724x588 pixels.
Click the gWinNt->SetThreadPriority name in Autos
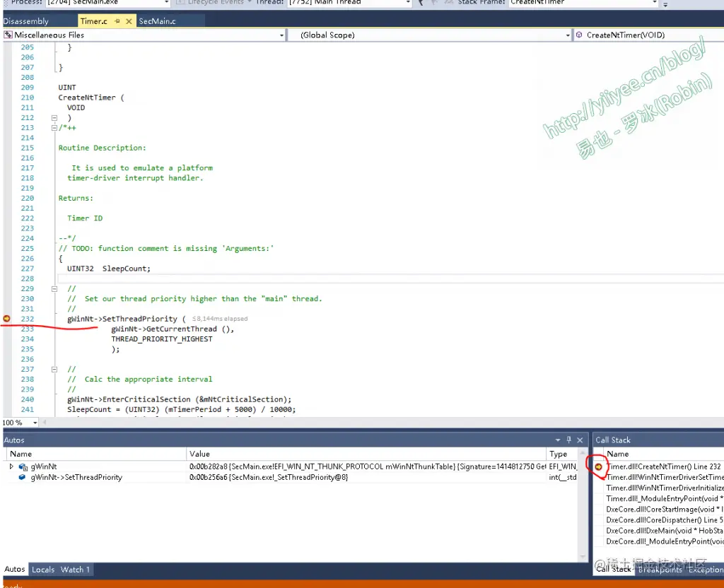click(76, 477)
